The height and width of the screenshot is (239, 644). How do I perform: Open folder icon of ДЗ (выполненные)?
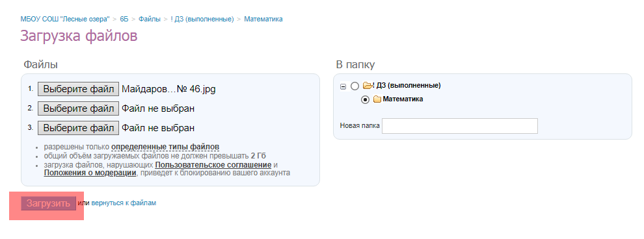click(367, 86)
